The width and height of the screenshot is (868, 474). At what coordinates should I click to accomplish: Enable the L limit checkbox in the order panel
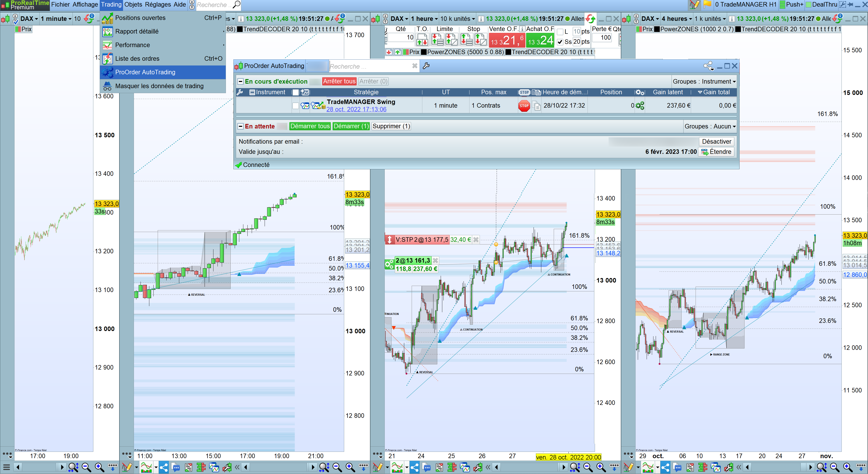point(560,32)
